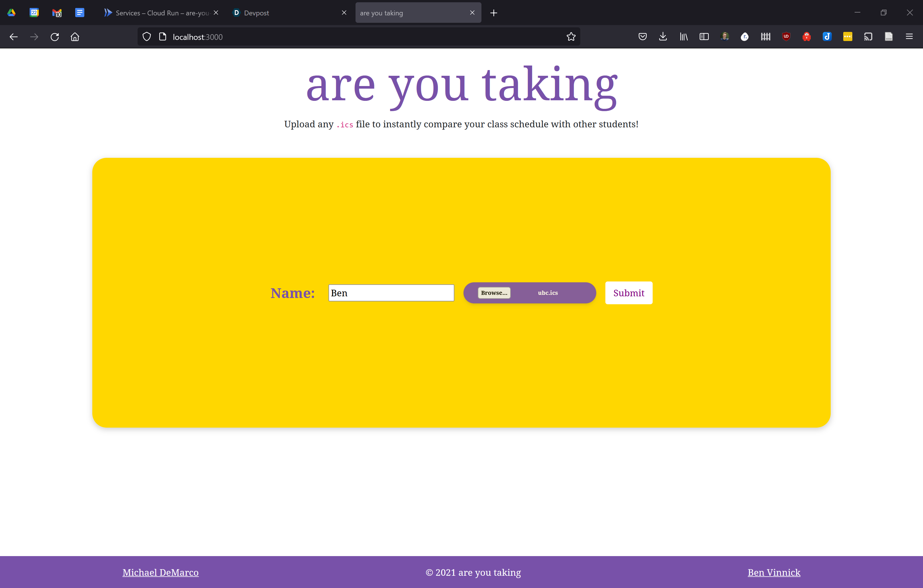923x588 pixels.
Task: Go to the browser home page
Action: [75, 37]
